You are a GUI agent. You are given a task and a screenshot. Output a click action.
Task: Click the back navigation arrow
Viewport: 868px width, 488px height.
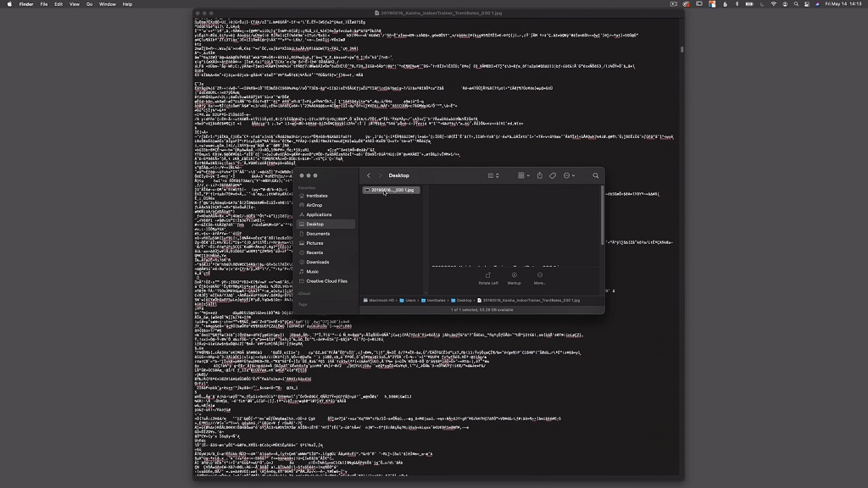click(x=370, y=175)
